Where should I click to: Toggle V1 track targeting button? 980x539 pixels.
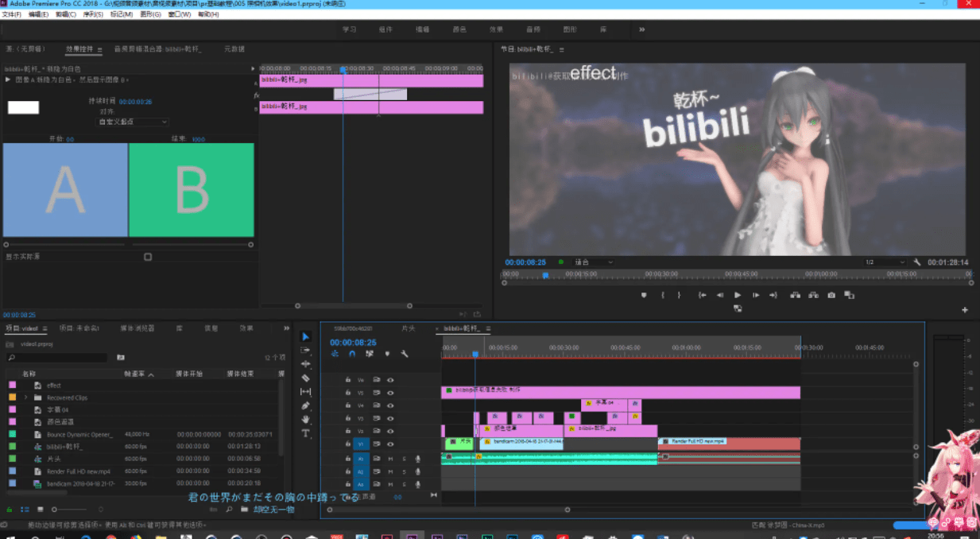click(361, 444)
